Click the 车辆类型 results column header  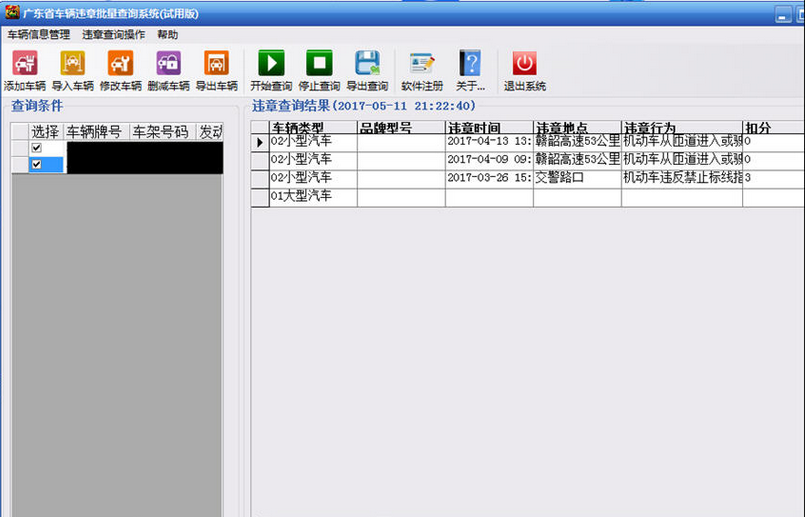pos(313,127)
